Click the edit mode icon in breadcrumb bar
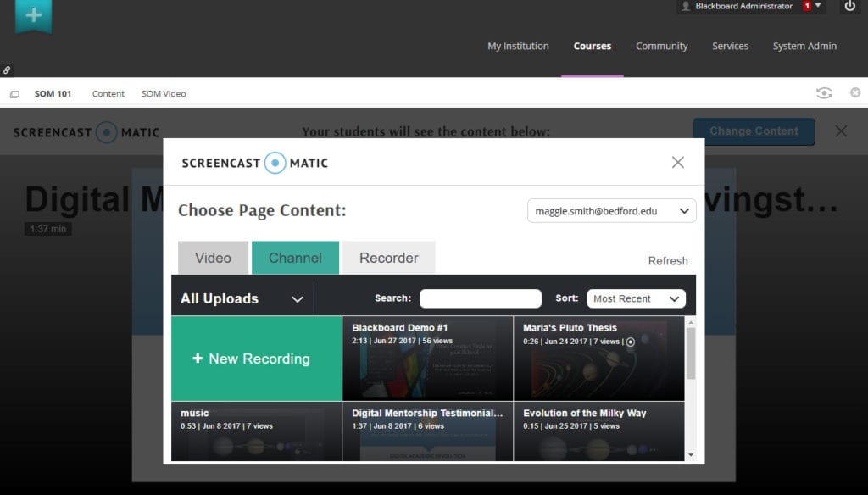 [855, 92]
